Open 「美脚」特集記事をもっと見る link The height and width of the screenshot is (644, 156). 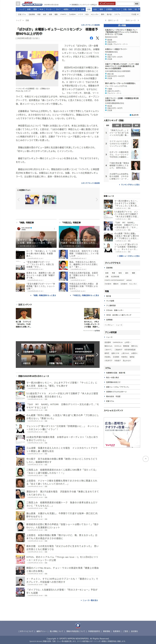[44, 295]
